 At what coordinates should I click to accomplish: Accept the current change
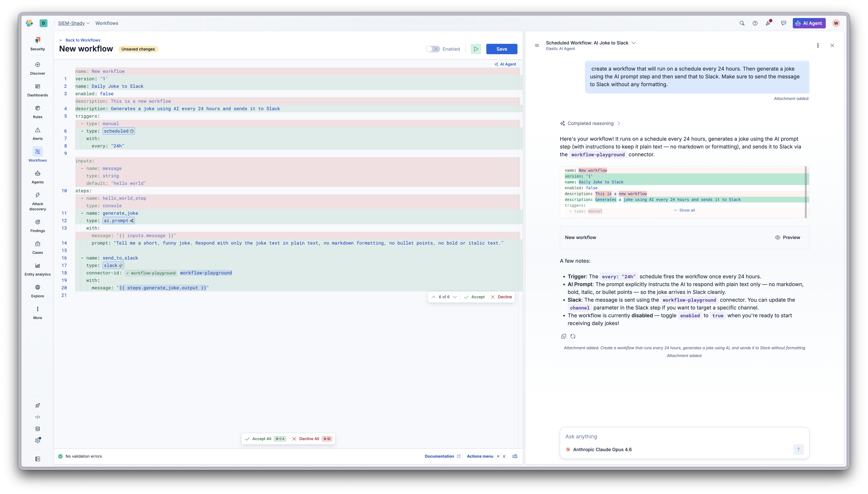pyautogui.click(x=474, y=297)
